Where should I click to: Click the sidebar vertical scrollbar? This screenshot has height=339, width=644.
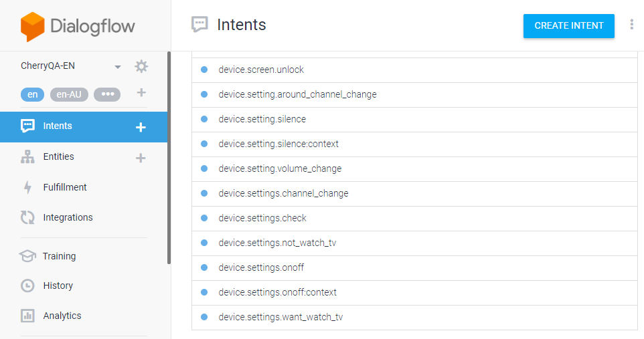pyautogui.click(x=169, y=158)
